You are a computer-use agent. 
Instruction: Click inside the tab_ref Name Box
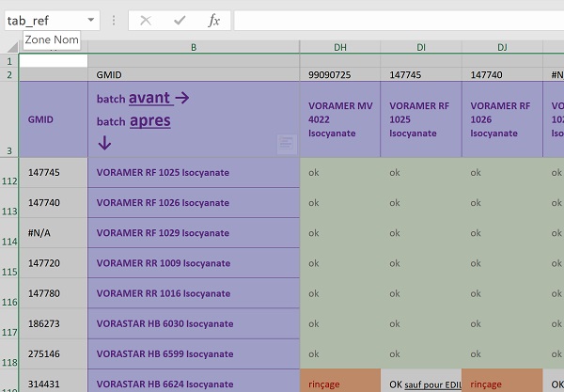click(x=45, y=21)
